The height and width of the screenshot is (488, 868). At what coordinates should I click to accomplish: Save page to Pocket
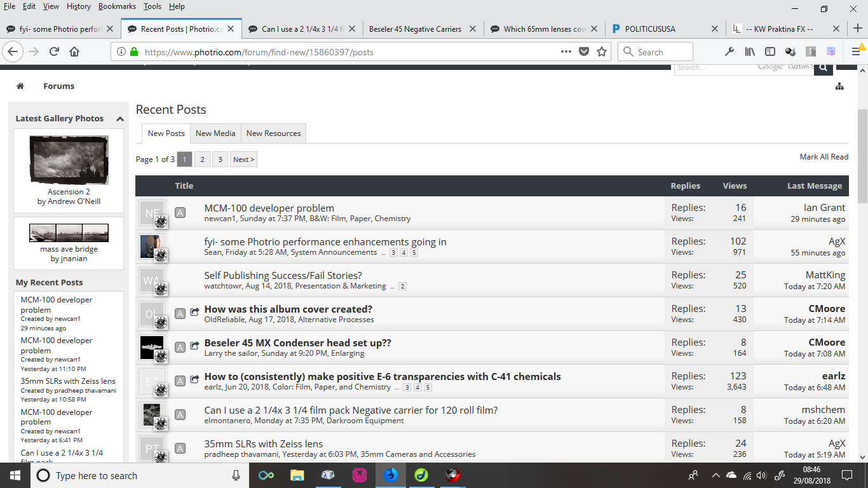(x=584, y=52)
